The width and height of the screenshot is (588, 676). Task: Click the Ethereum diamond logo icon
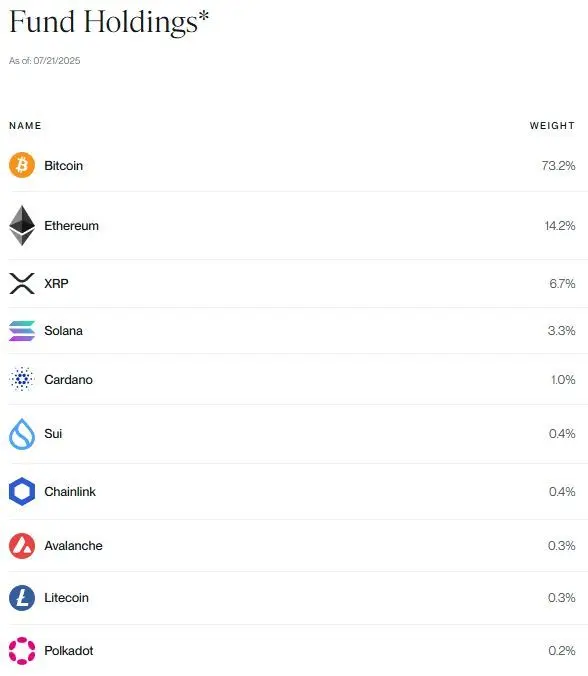click(22, 225)
